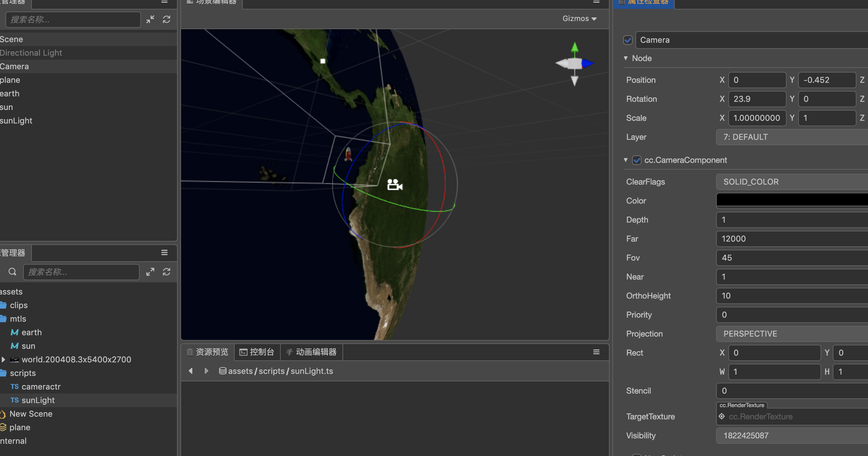Expand the world.200408 texture asset

3,359
